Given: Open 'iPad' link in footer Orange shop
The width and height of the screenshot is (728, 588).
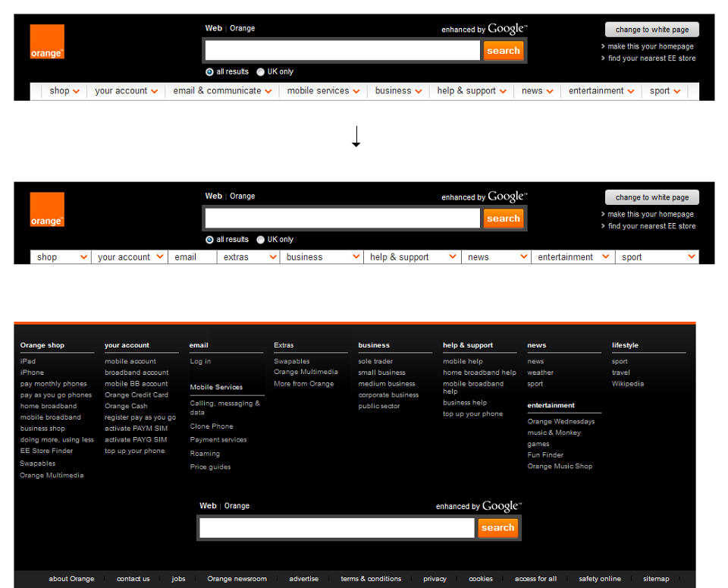Looking at the screenshot, I should tap(28, 361).
